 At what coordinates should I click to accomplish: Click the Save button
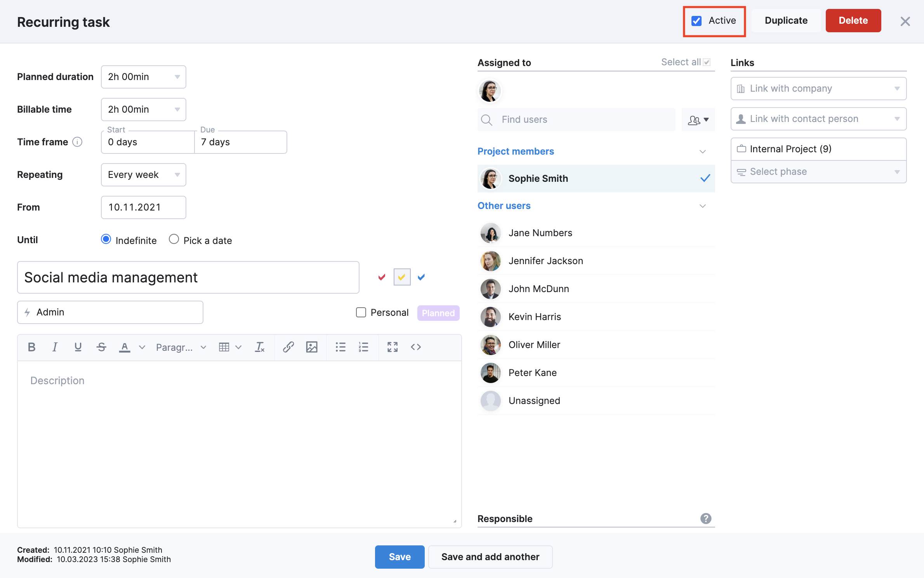click(399, 557)
